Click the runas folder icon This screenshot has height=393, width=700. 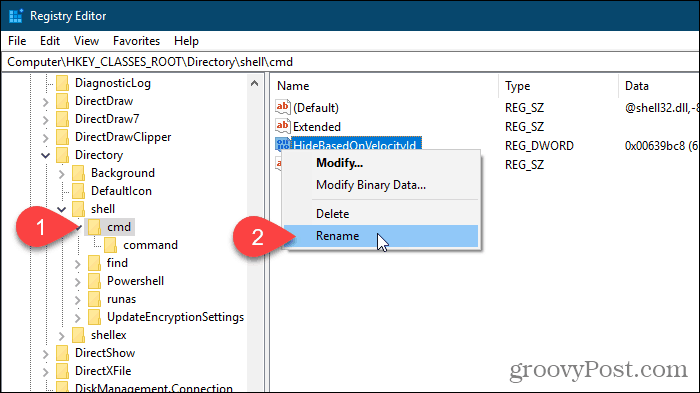tap(95, 299)
